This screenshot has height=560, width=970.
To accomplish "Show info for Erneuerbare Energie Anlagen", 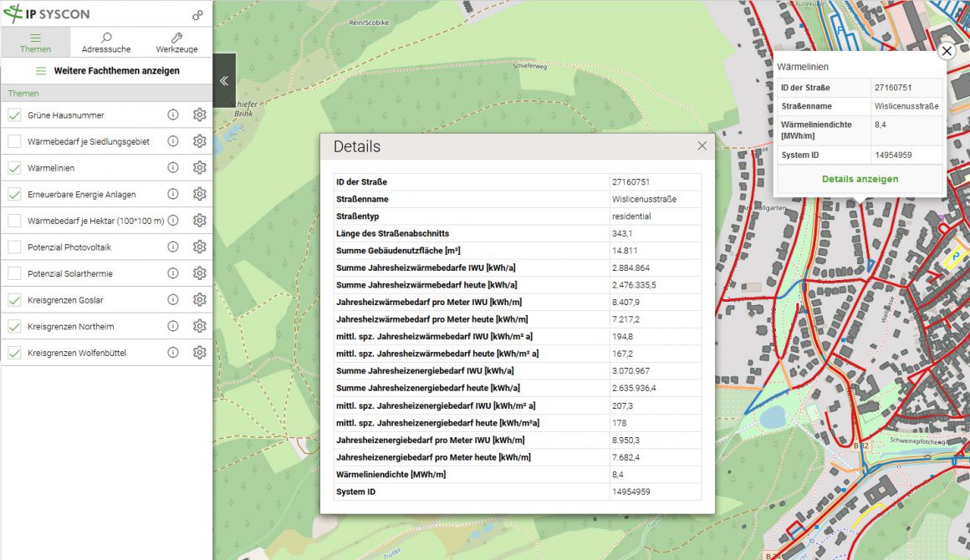I will pos(173,195).
